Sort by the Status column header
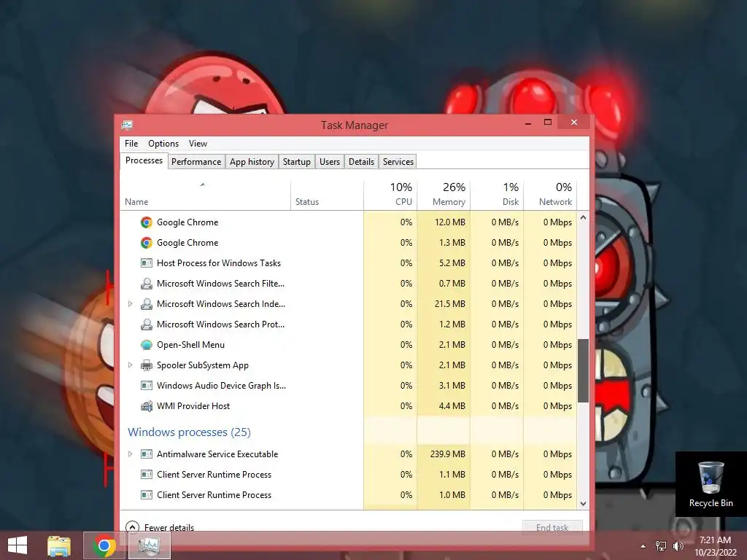The image size is (747, 560). [x=327, y=195]
